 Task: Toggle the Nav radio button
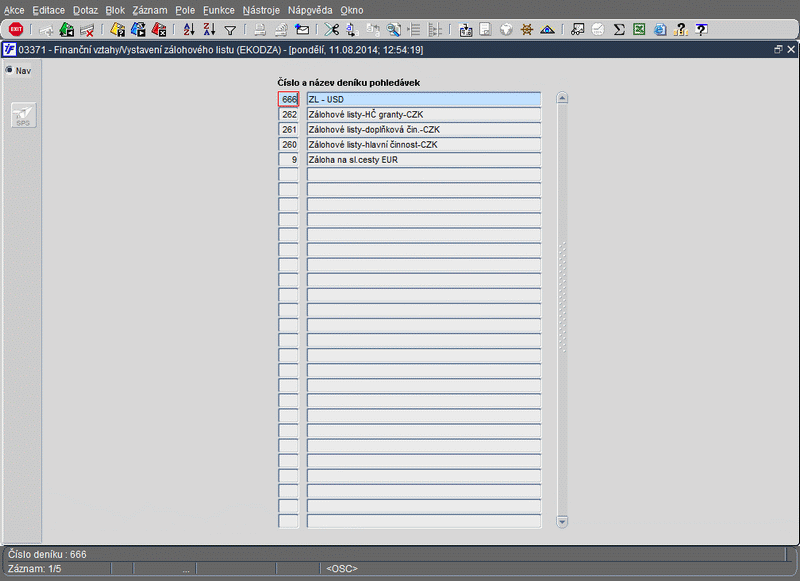[x=9, y=70]
